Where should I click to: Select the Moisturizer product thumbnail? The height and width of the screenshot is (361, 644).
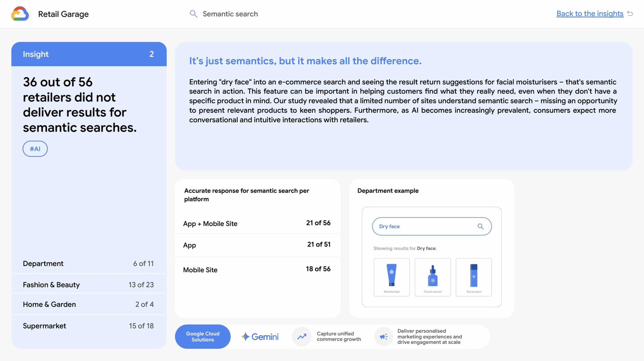(391, 277)
